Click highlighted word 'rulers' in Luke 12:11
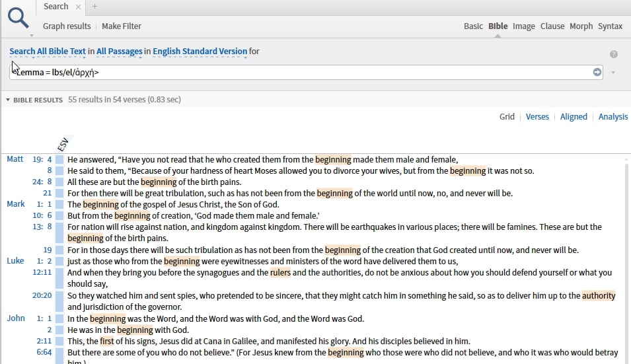The height and width of the screenshot is (364, 631). [280, 273]
